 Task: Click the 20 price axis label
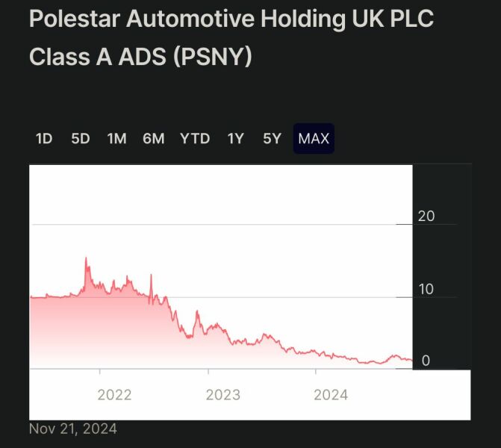pos(426,217)
